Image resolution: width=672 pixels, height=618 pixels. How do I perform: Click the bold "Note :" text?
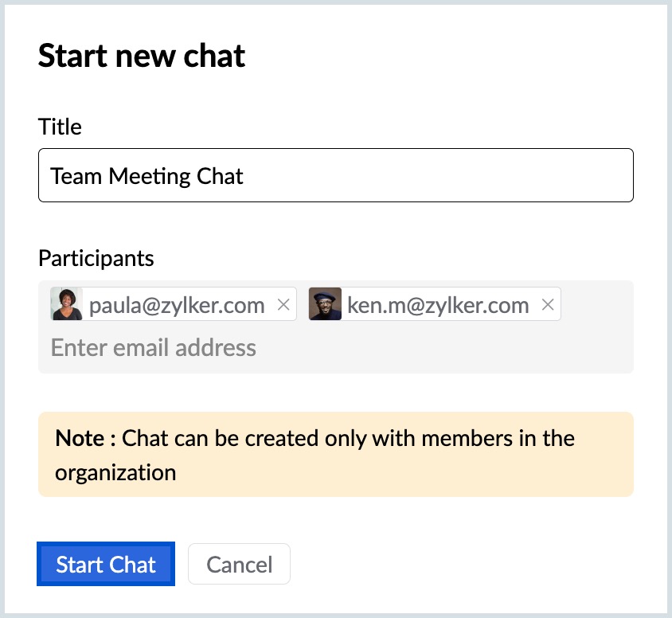pyautogui.click(x=85, y=438)
